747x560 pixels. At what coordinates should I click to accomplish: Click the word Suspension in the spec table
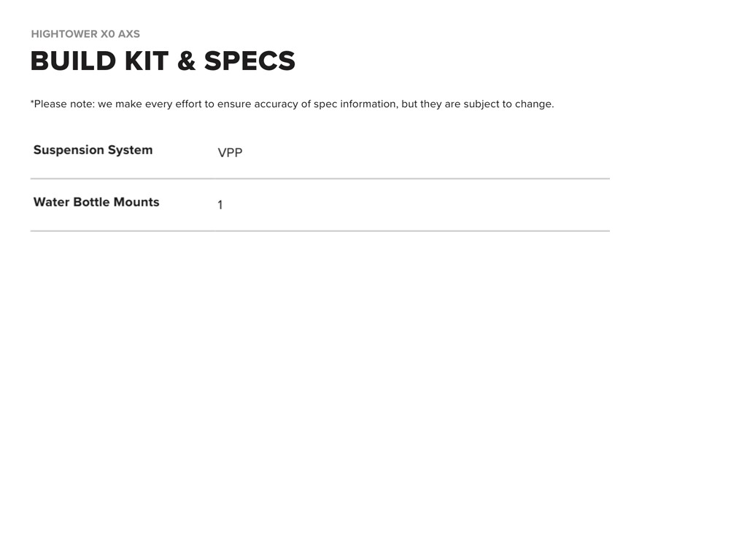(x=69, y=150)
